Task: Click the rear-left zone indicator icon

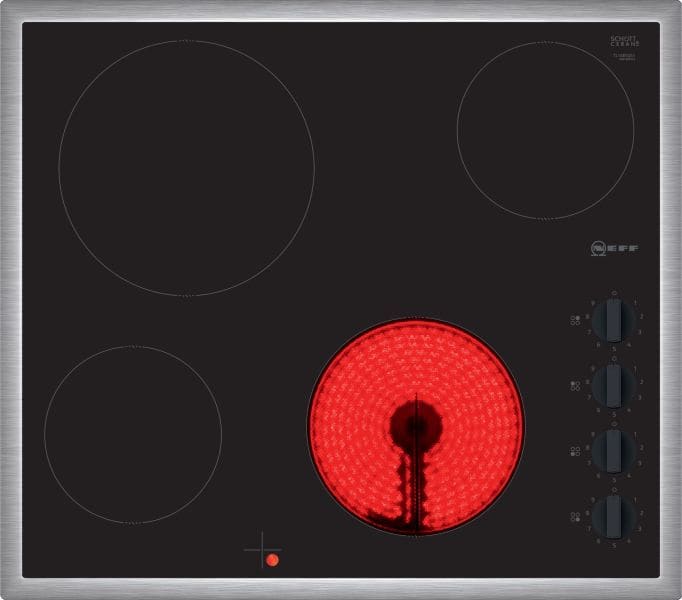Action: click(x=575, y=386)
